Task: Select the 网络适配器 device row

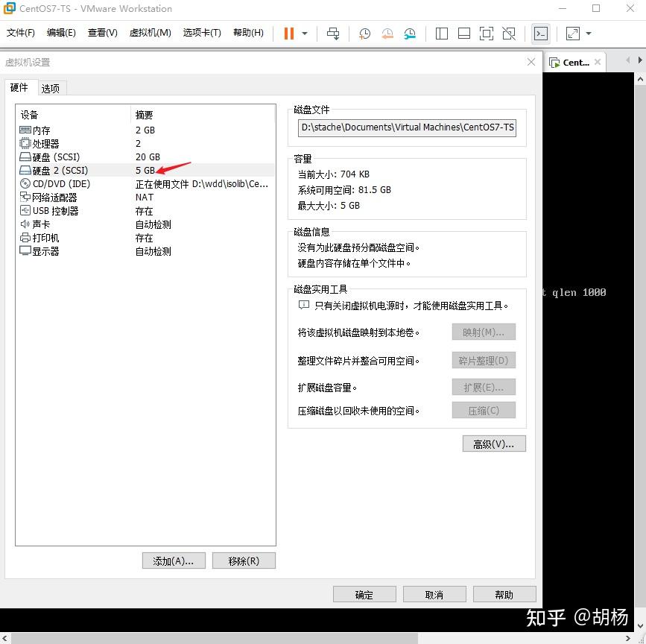Action: coord(145,198)
